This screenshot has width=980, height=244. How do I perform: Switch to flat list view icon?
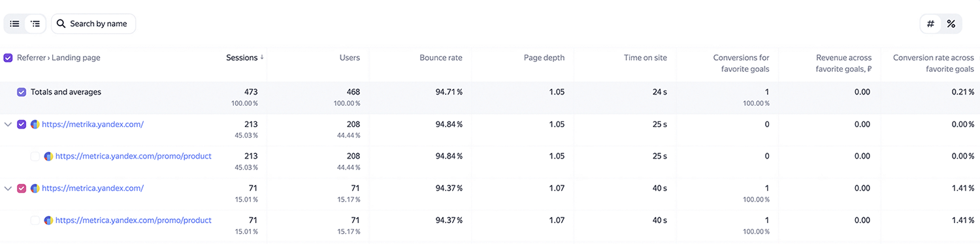point(14,24)
